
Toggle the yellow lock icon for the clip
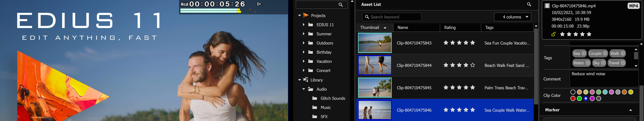553,34
